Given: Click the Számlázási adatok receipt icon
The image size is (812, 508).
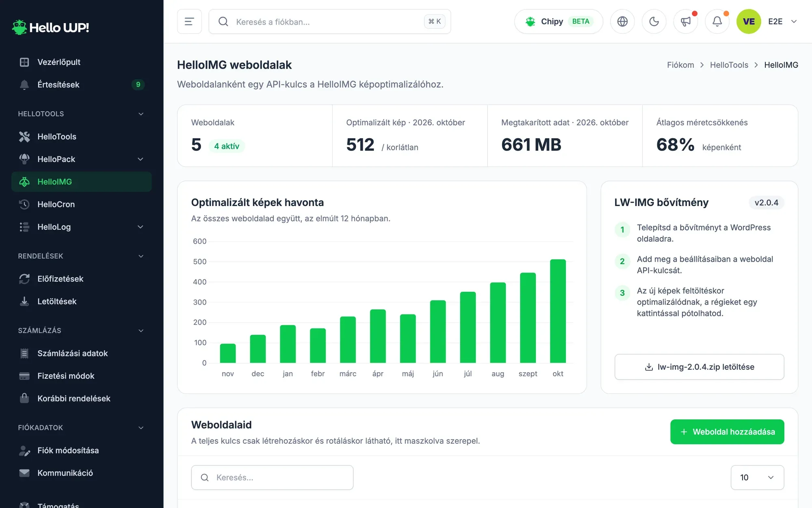Looking at the screenshot, I should [24, 353].
